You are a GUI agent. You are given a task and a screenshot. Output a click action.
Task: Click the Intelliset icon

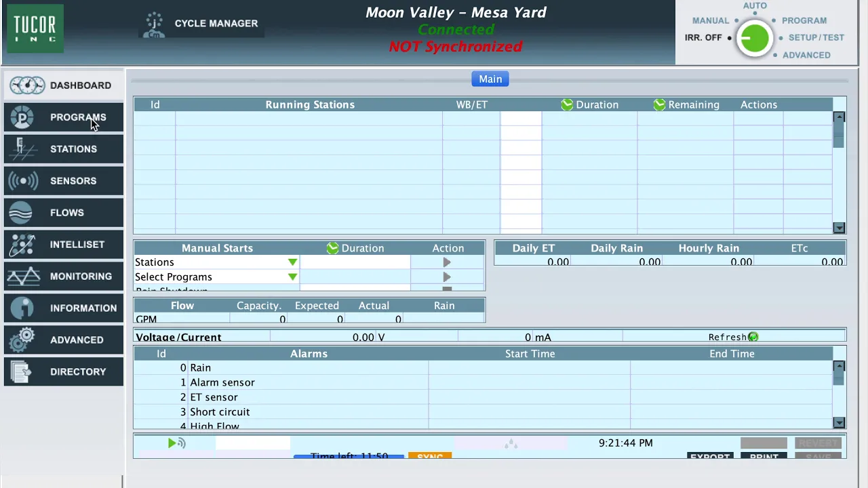click(22, 245)
